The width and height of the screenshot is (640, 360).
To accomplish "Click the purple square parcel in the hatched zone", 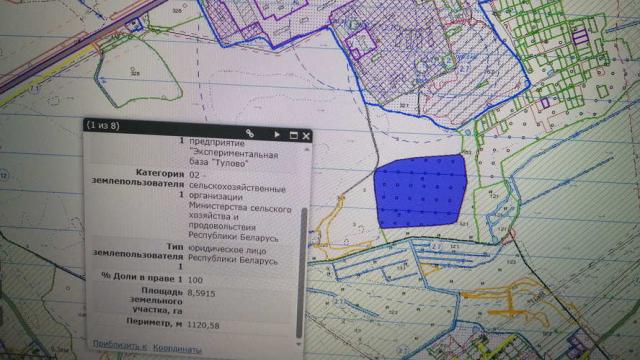I will [361, 44].
